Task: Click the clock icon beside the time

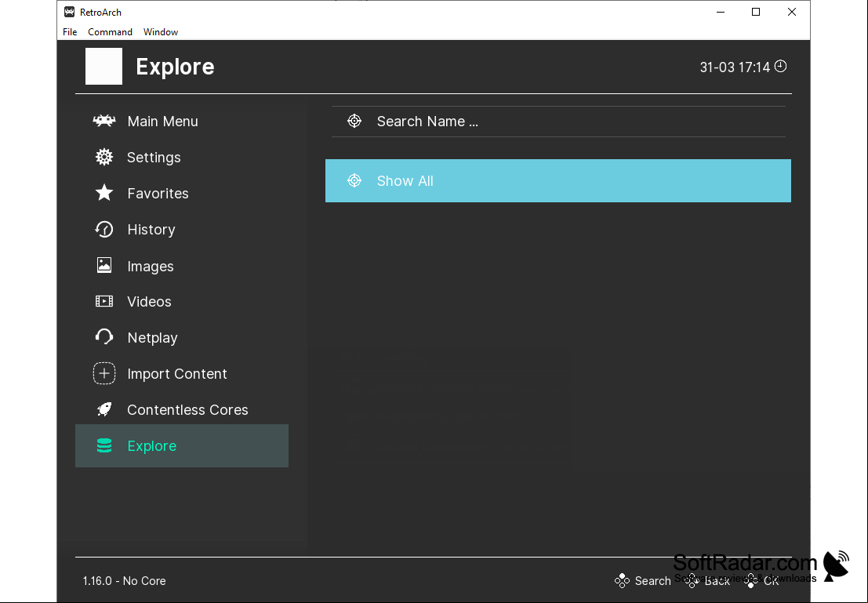Action: click(780, 67)
